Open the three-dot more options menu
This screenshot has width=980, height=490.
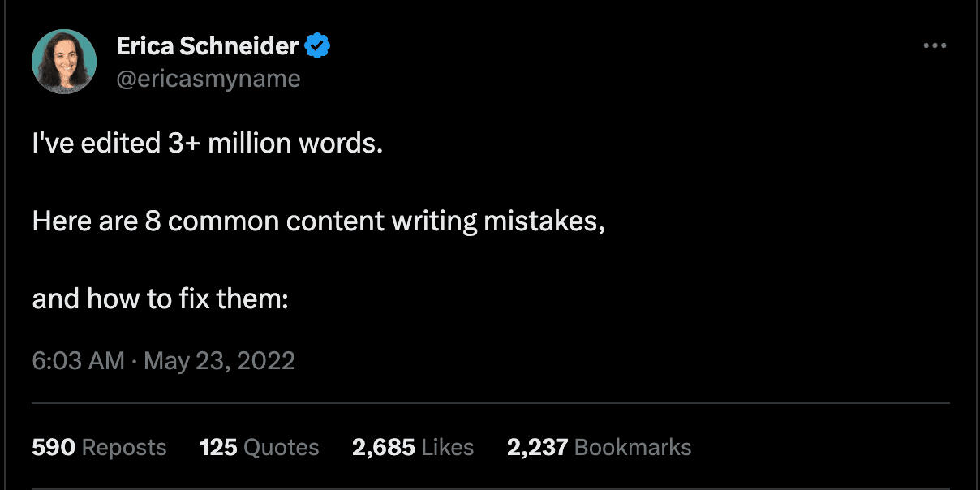[935, 46]
